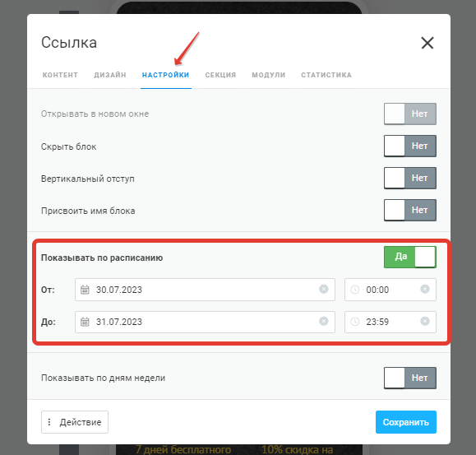Image resolution: width=476 pixels, height=455 pixels.
Task: Click the end time field showing 23:59
Action: [x=390, y=322]
